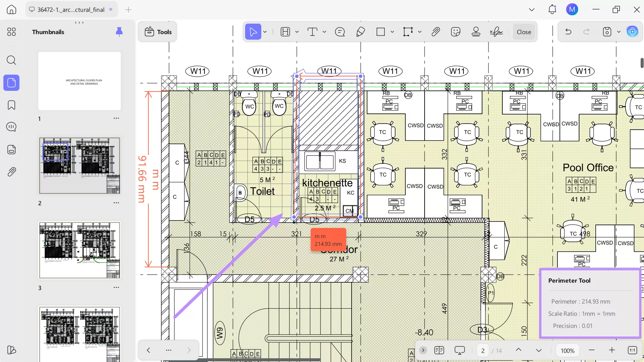
Task: Undo the last annotation
Action: tap(568, 31)
